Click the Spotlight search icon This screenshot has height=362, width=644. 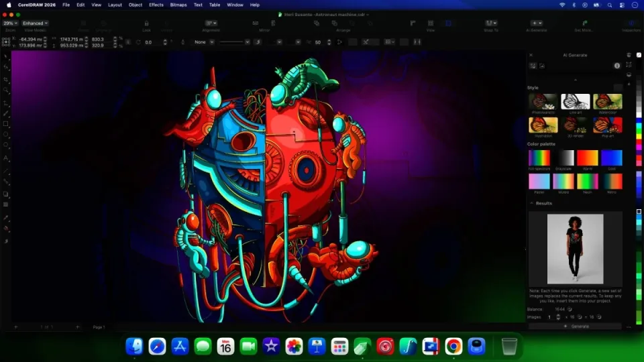point(610,5)
